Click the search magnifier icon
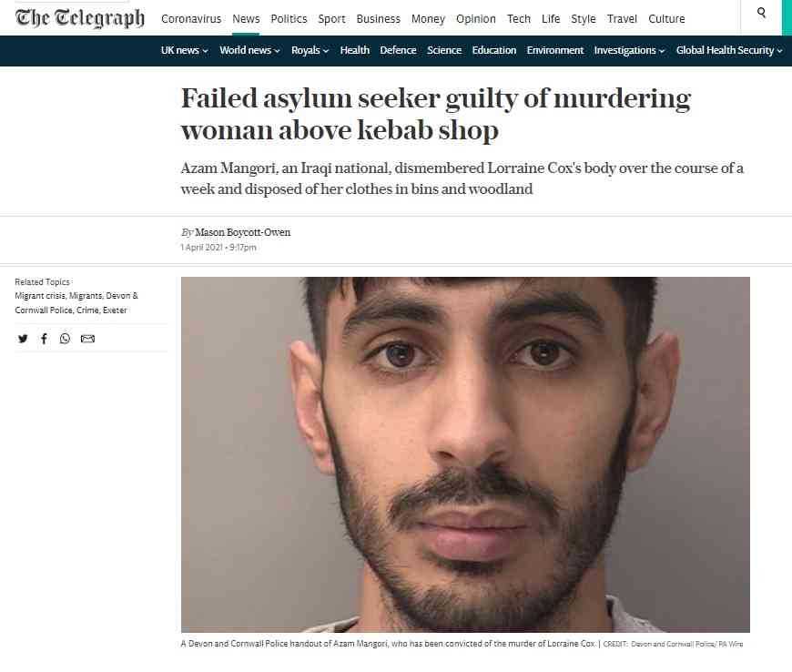Image resolution: width=792 pixels, height=672 pixels. [x=761, y=13]
